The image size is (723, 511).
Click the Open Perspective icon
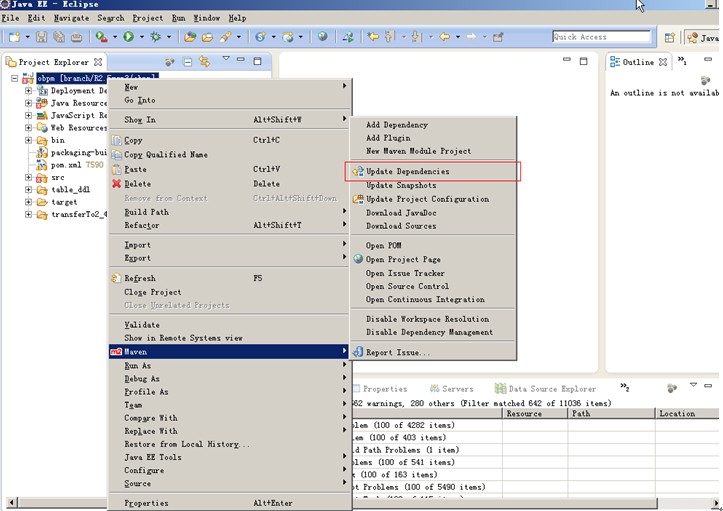pos(670,37)
